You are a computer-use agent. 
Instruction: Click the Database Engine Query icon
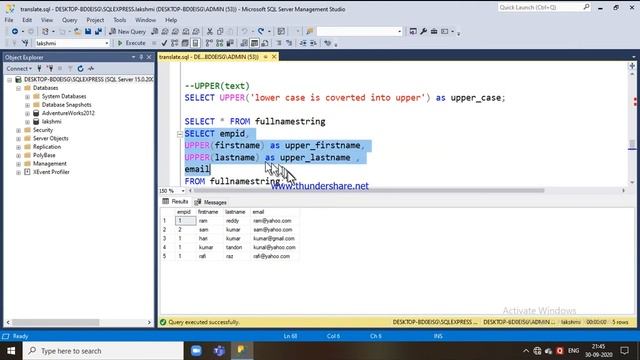tap(155, 31)
